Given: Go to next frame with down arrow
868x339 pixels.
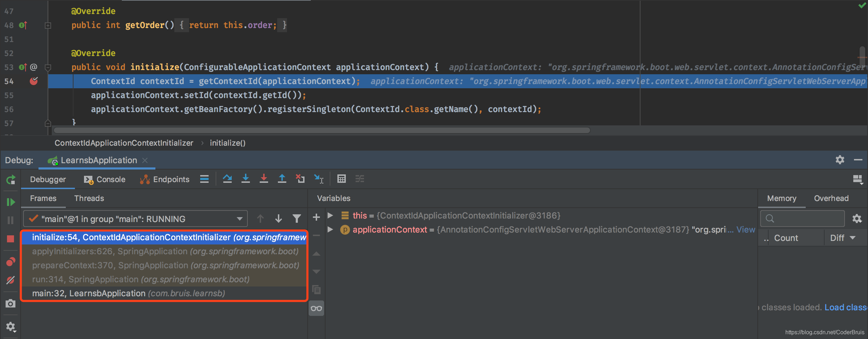Looking at the screenshot, I should pyautogui.click(x=279, y=219).
